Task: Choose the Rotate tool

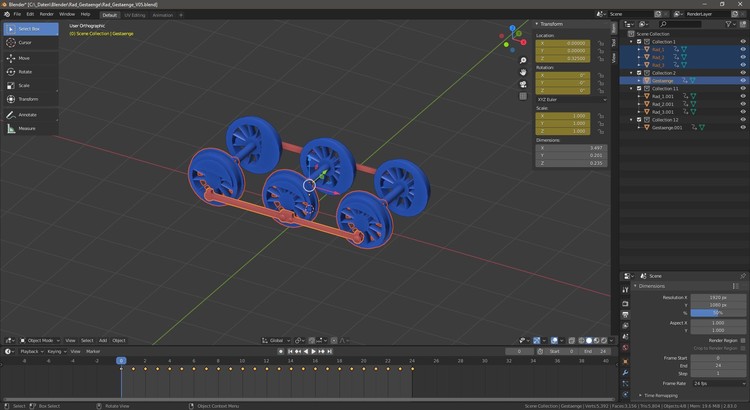Action: click(x=24, y=72)
